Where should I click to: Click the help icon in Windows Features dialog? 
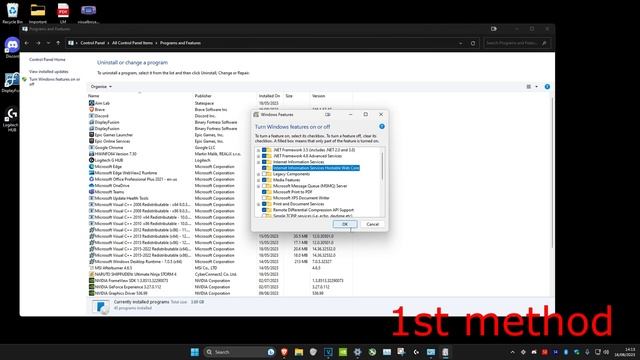click(x=382, y=127)
